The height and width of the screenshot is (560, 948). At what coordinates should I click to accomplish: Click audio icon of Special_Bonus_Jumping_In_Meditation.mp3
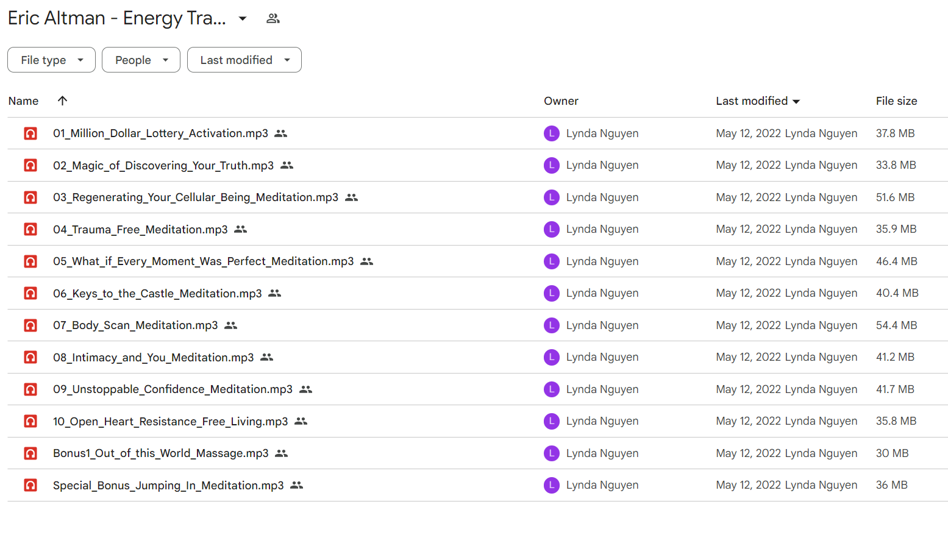(30, 485)
